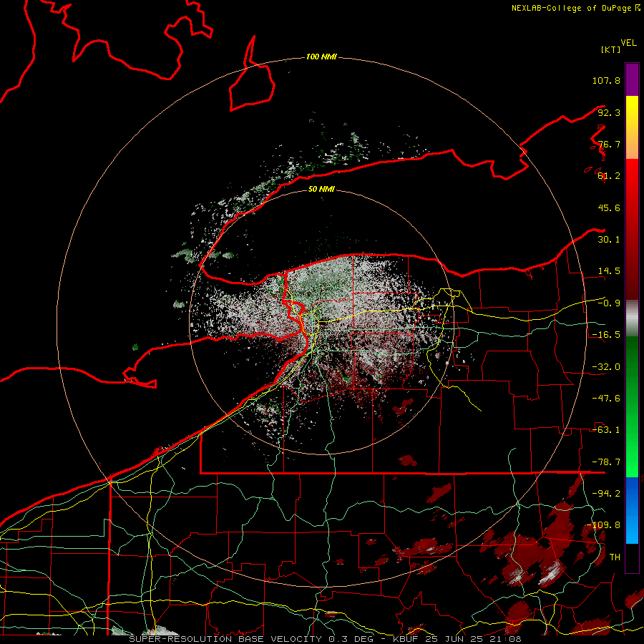The width and height of the screenshot is (644, 644).
Task: Click the blue segment of the color bar
Action: [x=632, y=510]
